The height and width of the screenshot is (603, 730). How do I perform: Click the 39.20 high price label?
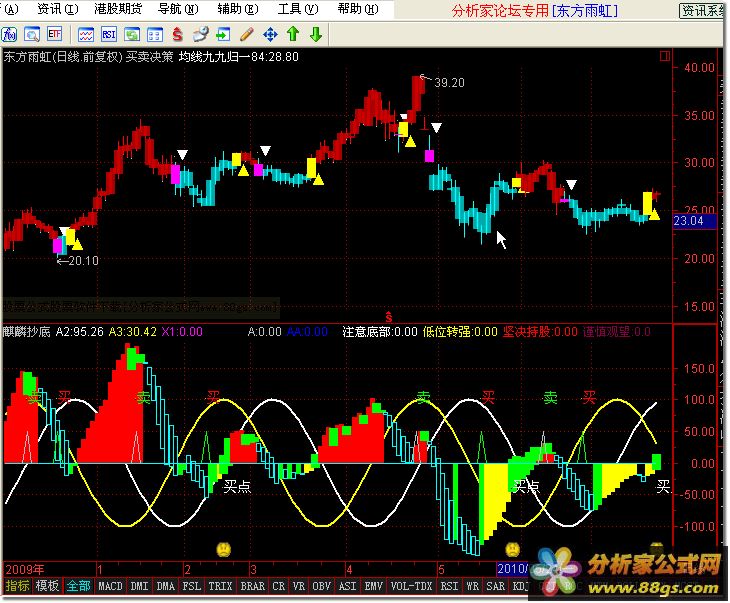[449, 83]
